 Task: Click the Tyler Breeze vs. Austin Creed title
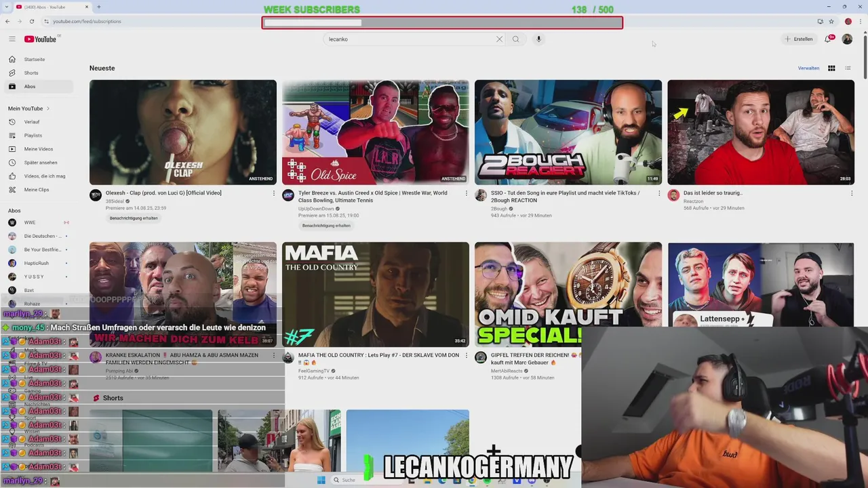coord(373,197)
